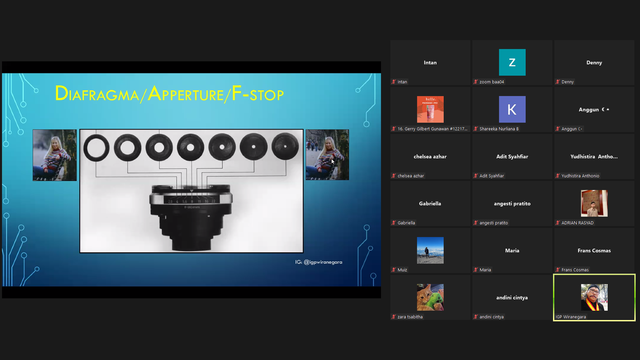Click the 'IG: @igpwiranegara' text on slide
The height and width of the screenshot is (360, 640).
[318, 262]
